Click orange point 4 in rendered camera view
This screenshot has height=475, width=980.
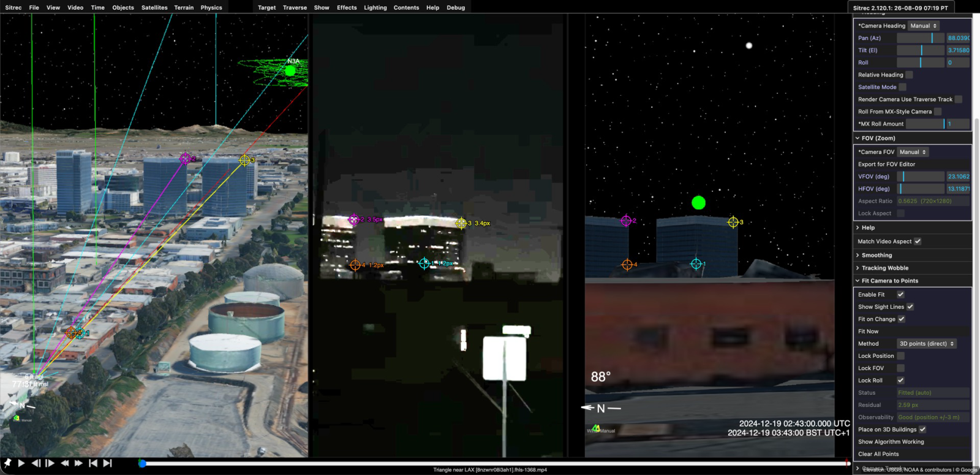[x=627, y=265]
